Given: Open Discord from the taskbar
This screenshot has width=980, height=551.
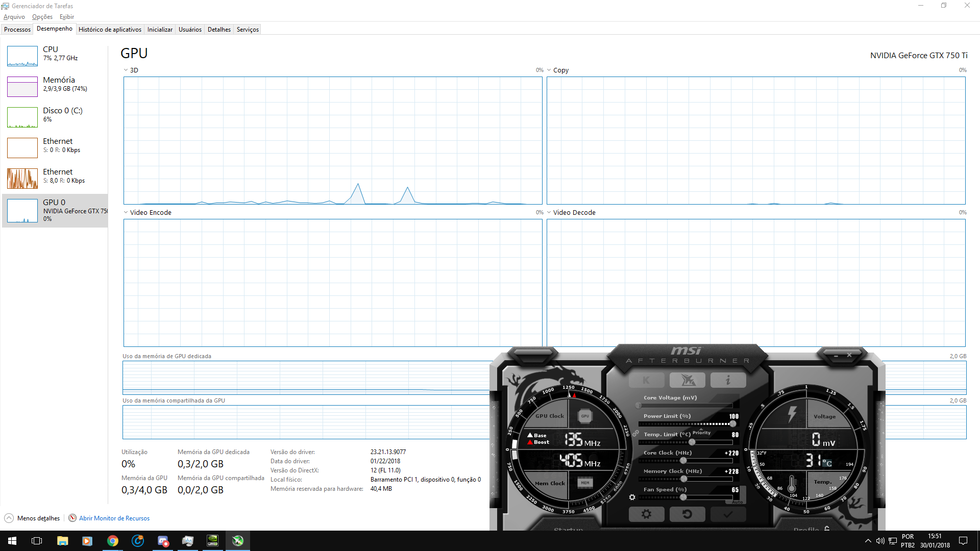Looking at the screenshot, I should pos(163,541).
